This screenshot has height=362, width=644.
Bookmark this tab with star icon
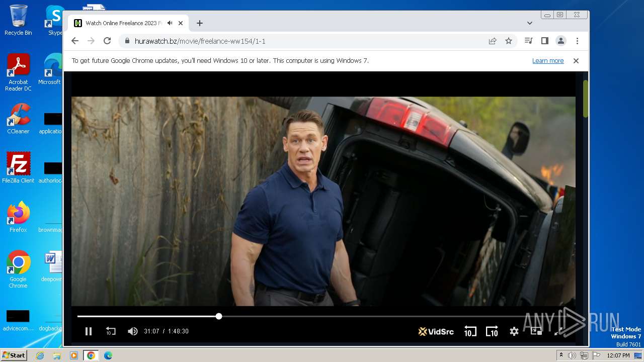pos(509,41)
